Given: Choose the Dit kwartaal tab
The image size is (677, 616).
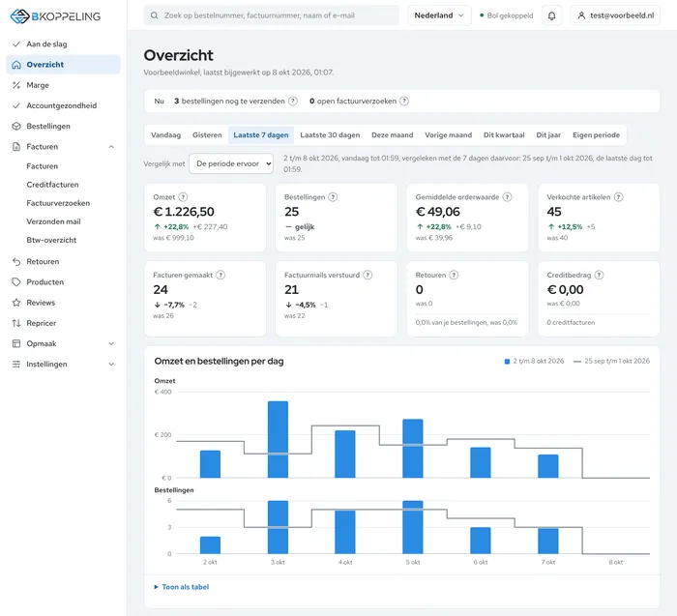Looking at the screenshot, I should coord(504,135).
